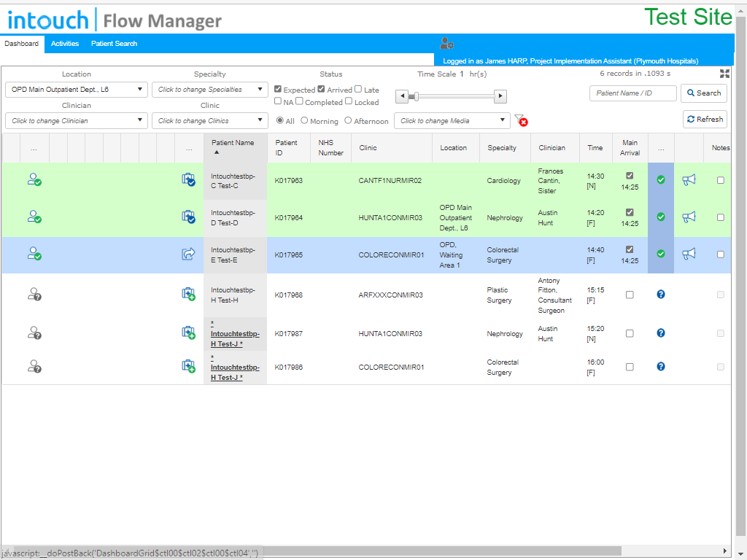This screenshot has height=560, width=747.
Task: Click the Time Scale slider handle
Action: coord(417,97)
